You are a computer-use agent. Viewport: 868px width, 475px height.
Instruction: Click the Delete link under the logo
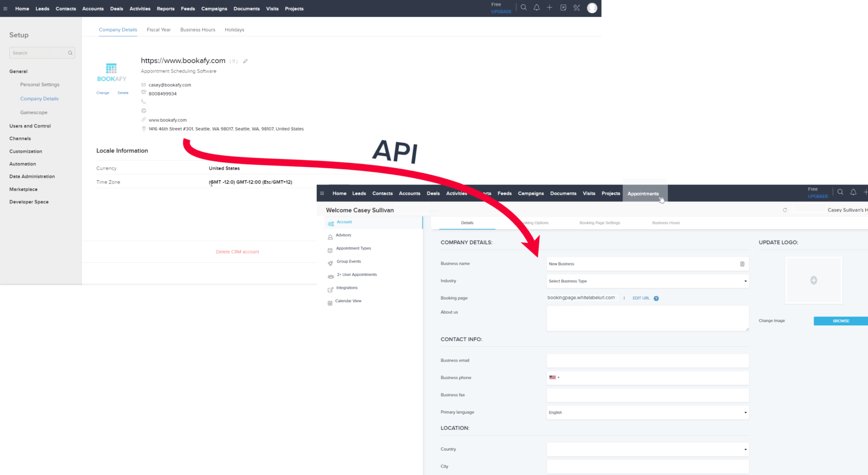click(123, 93)
